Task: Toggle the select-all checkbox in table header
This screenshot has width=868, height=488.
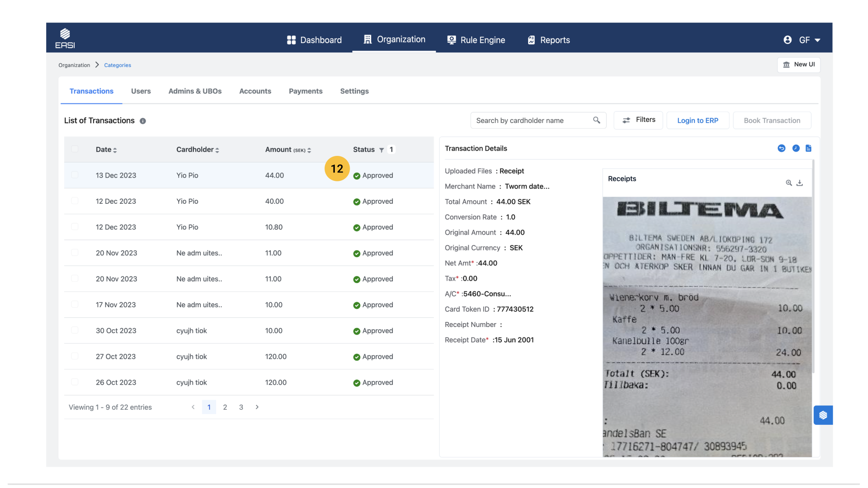Action: click(x=75, y=149)
